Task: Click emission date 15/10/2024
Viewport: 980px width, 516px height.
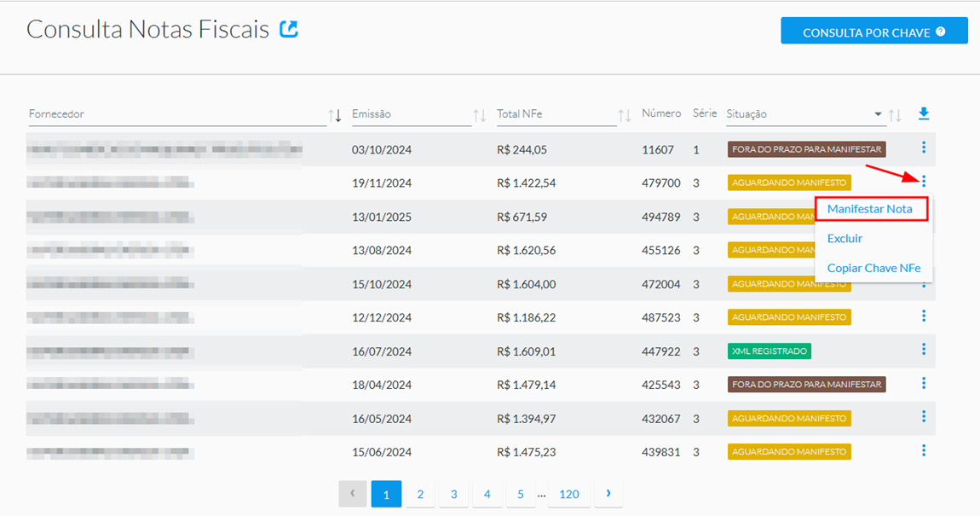Action: (x=381, y=284)
